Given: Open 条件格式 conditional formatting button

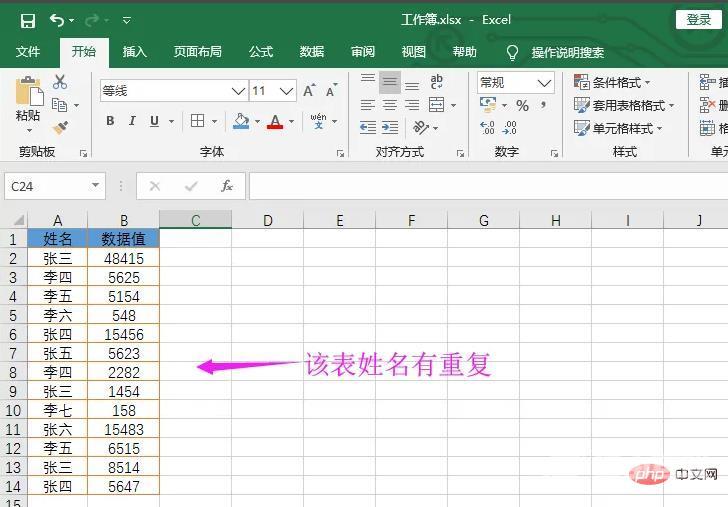Looking at the screenshot, I should (x=612, y=82).
